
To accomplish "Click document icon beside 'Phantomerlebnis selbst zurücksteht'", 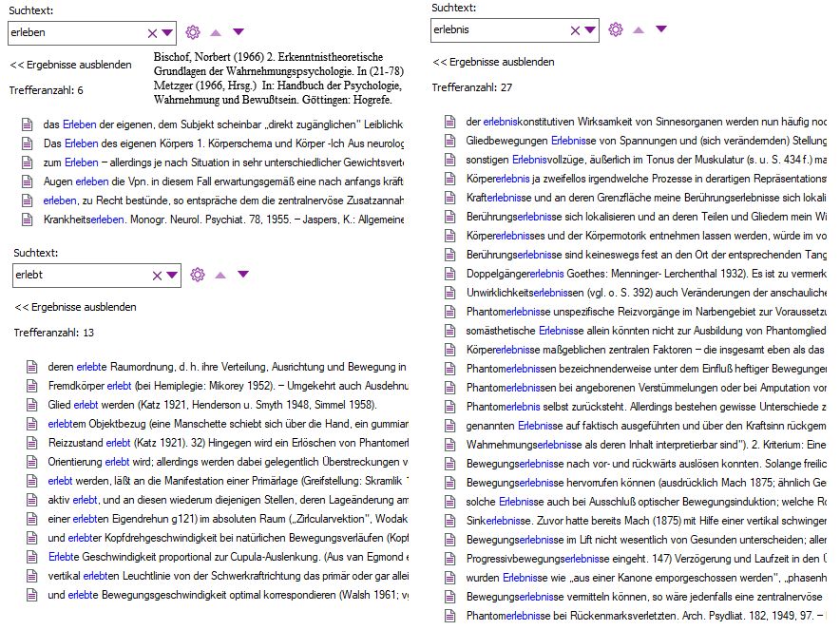I will pos(450,407).
